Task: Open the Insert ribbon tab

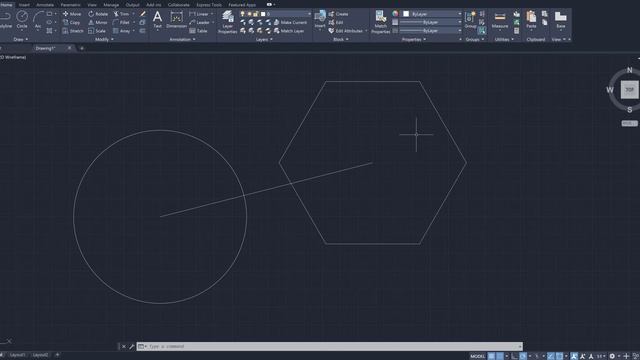Action: pos(24,5)
